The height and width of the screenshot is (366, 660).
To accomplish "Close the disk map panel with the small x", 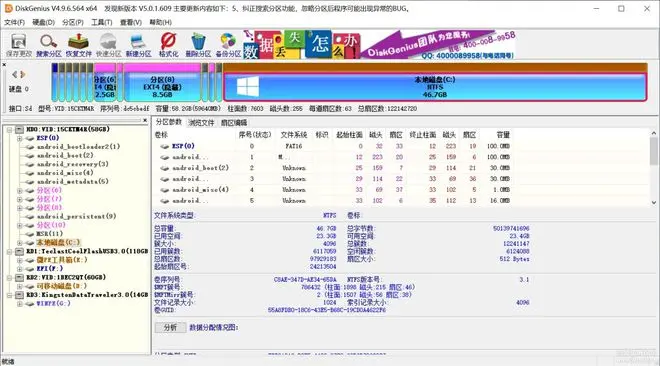I will point(4,64).
